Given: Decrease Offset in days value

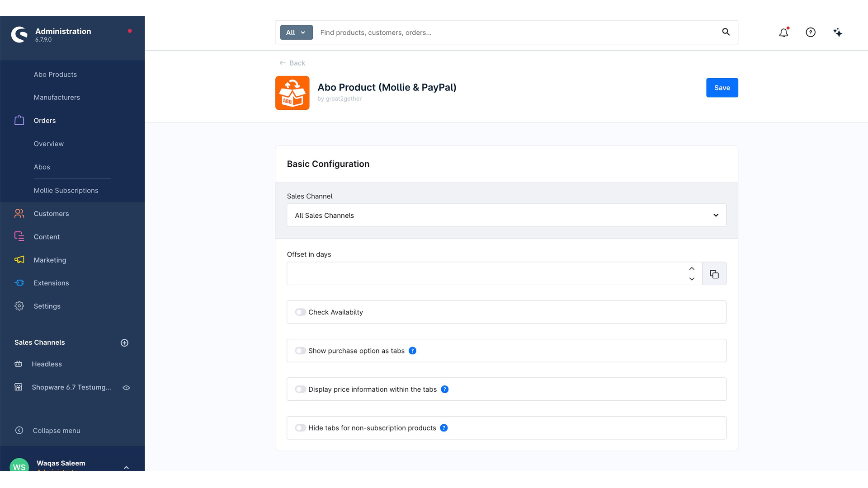Looking at the screenshot, I should pyautogui.click(x=692, y=279).
